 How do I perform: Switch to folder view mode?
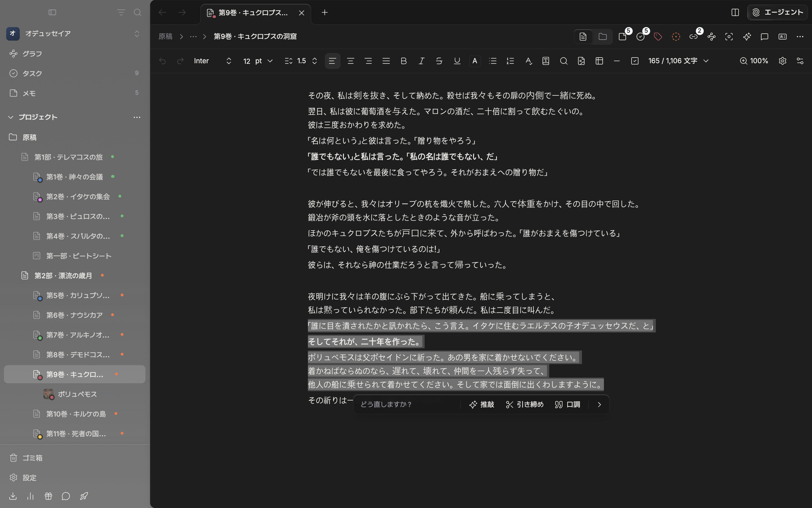(x=603, y=37)
